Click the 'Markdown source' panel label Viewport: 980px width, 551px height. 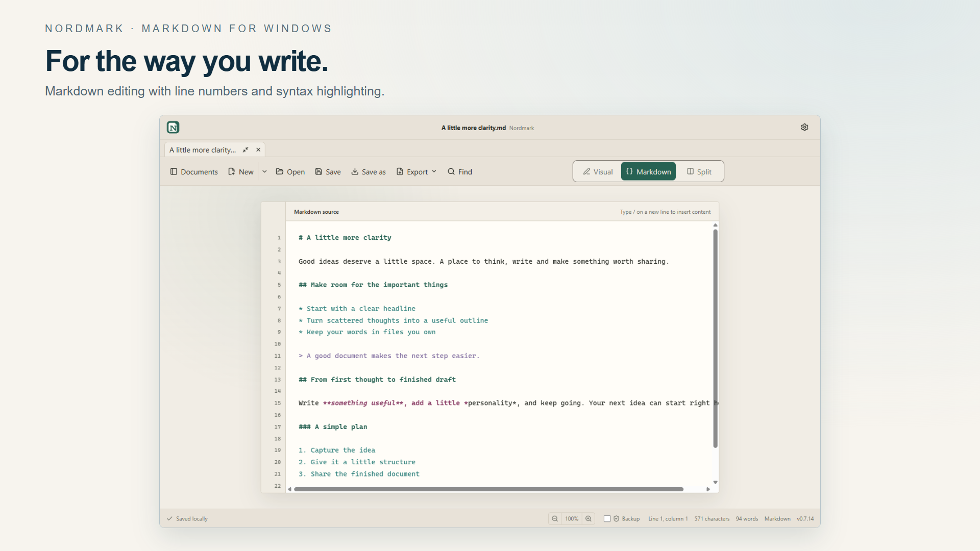(316, 212)
